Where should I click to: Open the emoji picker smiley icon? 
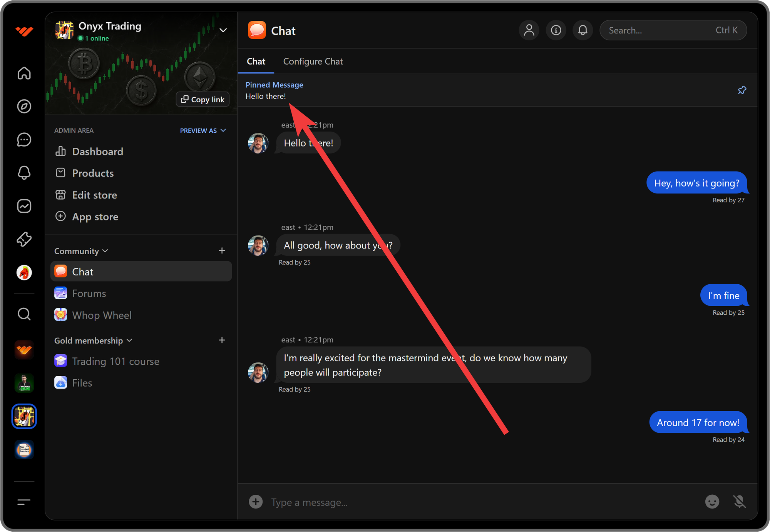click(x=712, y=502)
